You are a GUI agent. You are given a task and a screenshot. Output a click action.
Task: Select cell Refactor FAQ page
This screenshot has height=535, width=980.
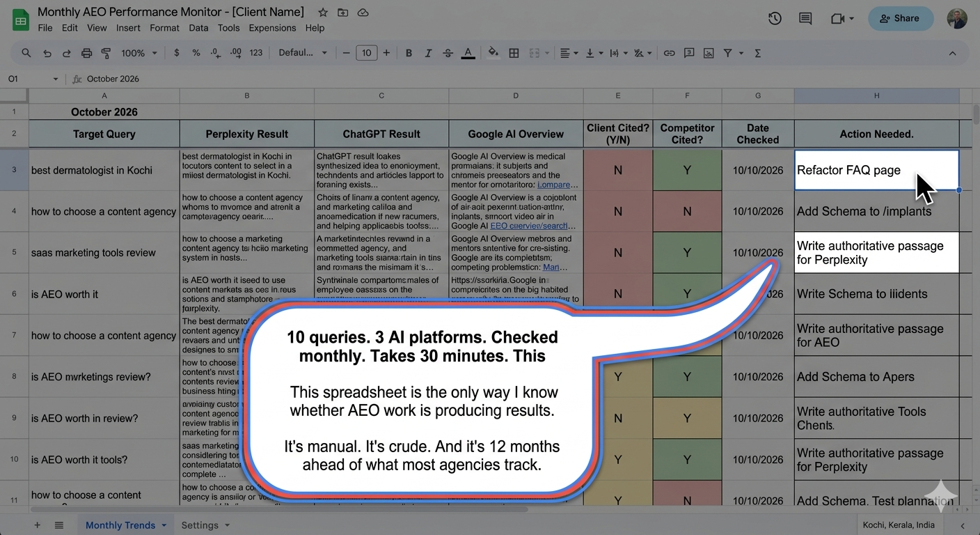pyautogui.click(x=876, y=170)
